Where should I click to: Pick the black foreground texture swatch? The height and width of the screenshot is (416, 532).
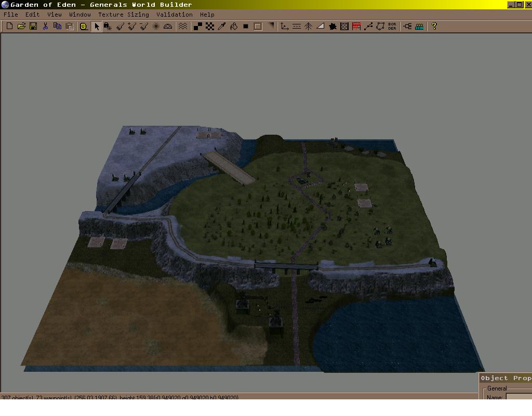click(x=246, y=26)
